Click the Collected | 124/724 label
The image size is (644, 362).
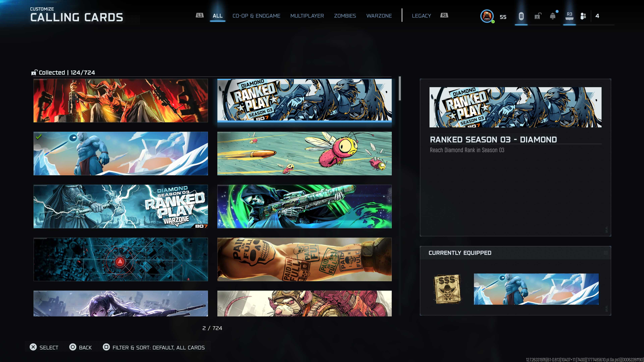tap(67, 72)
